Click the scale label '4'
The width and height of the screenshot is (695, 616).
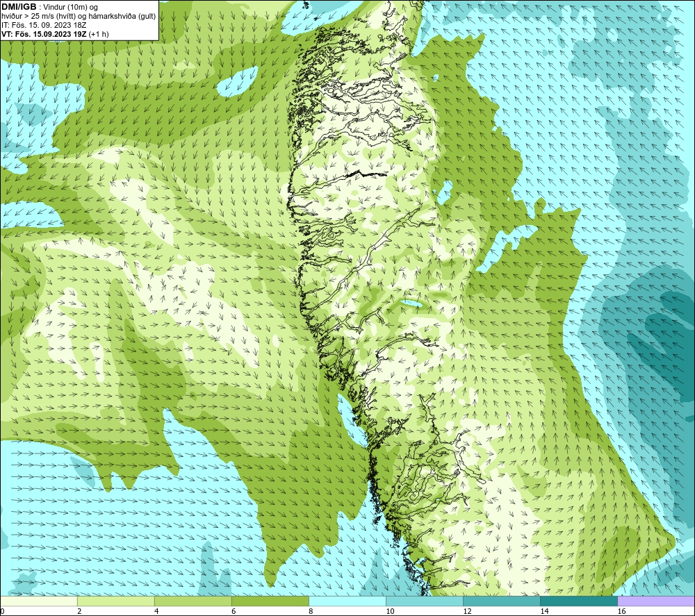pos(156,612)
